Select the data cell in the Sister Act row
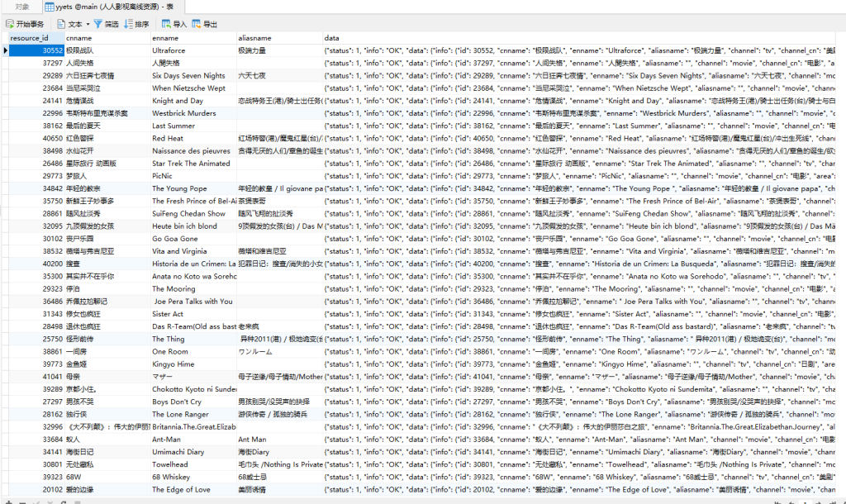Screen dimensions: 846x504 [x=580, y=314]
